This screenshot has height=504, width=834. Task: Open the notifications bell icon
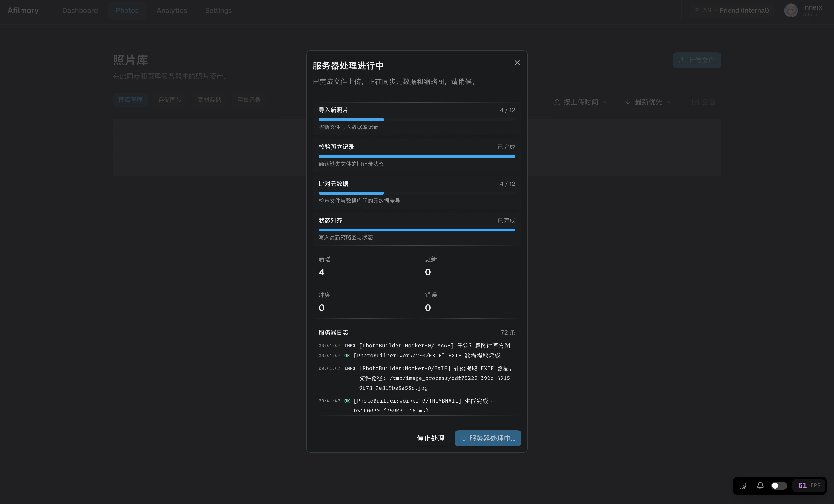pyautogui.click(x=760, y=486)
